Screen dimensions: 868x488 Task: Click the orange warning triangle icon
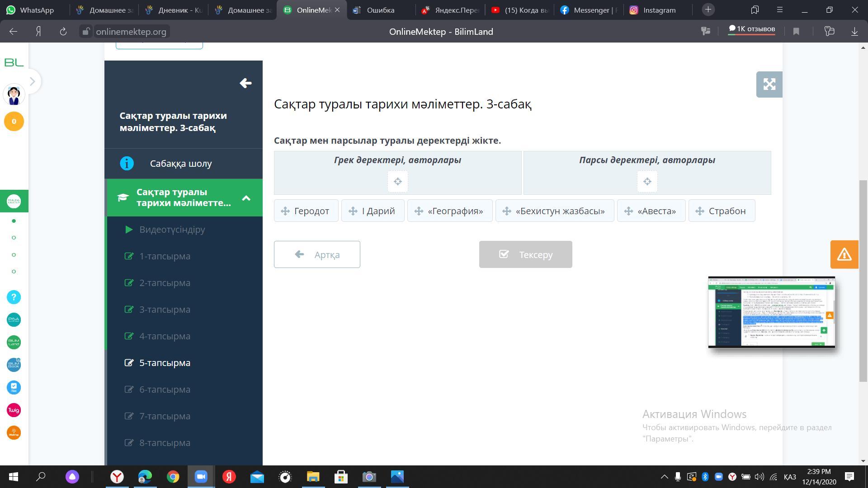(844, 254)
